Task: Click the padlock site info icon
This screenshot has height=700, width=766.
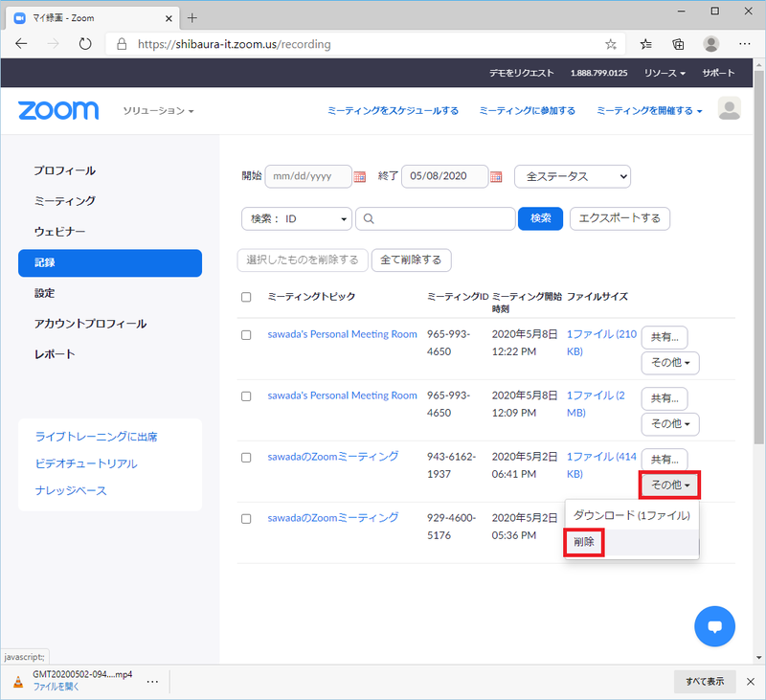Action: point(122,44)
